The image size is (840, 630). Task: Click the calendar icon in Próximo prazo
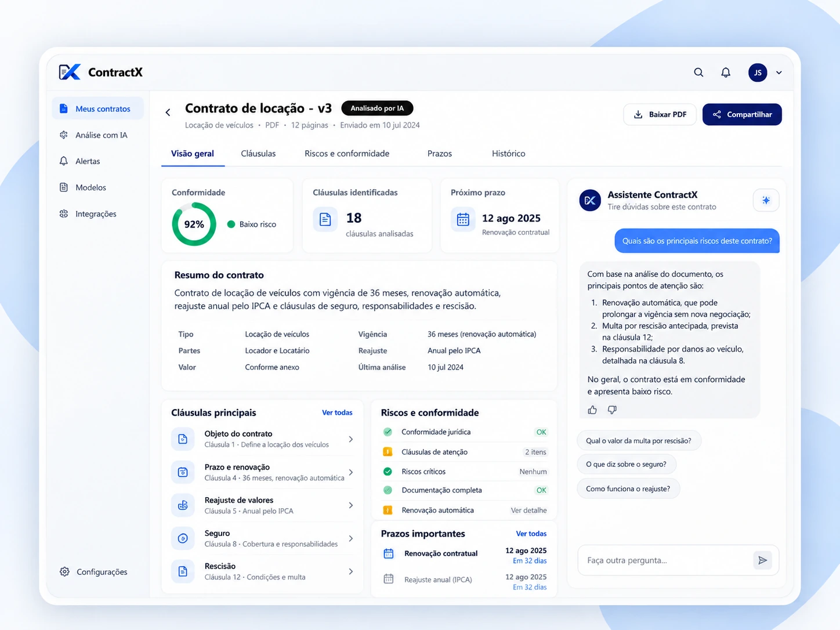pos(463,220)
